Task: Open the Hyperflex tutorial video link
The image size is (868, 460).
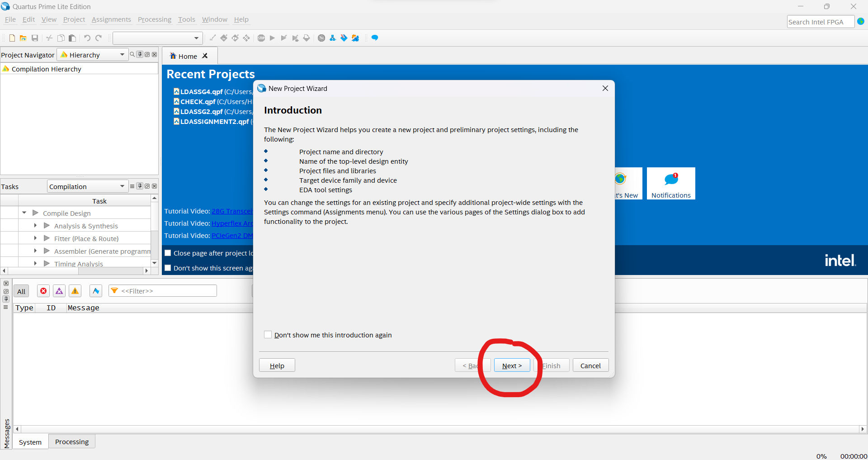Action: [x=232, y=223]
